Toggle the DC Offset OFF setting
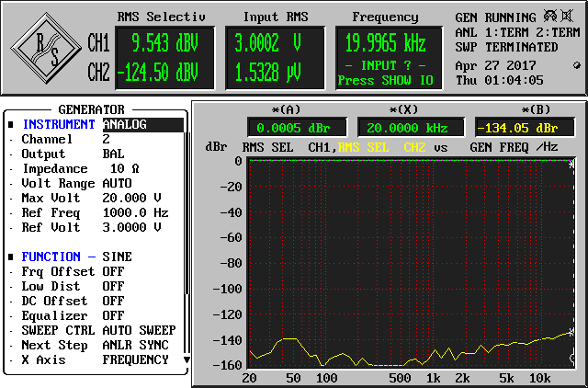The image size is (588, 388). pyautogui.click(x=113, y=301)
